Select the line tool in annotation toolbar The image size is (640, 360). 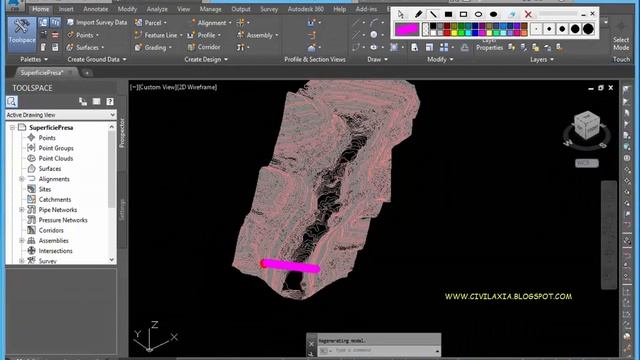(x=433, y=14)
